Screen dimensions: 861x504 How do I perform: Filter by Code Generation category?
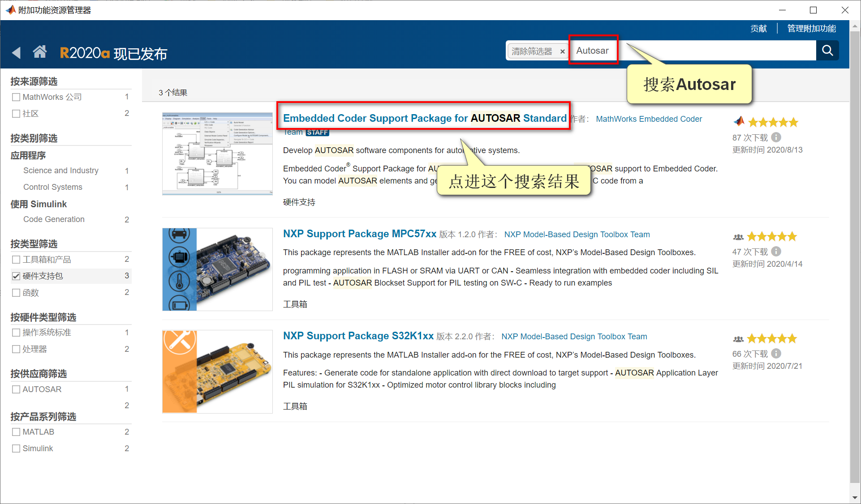tap(54, 219)
